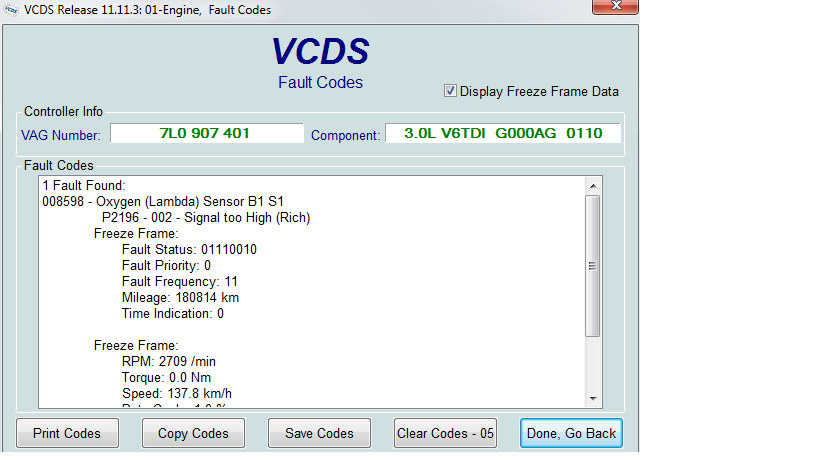Image resolution: width=819 pixels, height=460 pixels.
Task: Click Done, Go Back button
Action: click(572, 433)
